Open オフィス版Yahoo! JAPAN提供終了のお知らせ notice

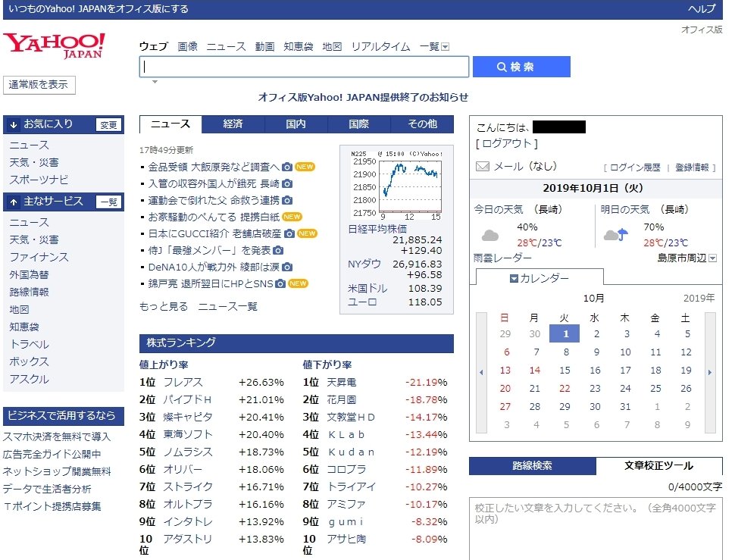coord(363,97)
